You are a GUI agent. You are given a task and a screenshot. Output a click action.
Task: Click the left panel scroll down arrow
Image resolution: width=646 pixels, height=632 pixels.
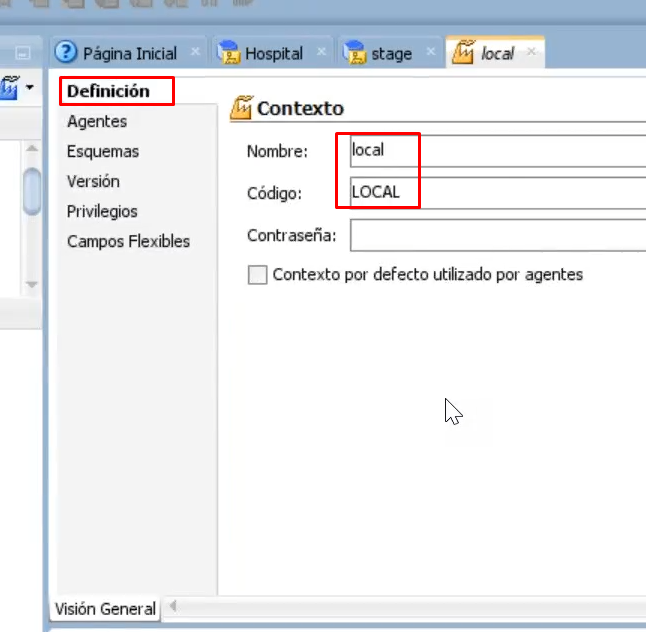pyautogui.click(x=32, y=284)
